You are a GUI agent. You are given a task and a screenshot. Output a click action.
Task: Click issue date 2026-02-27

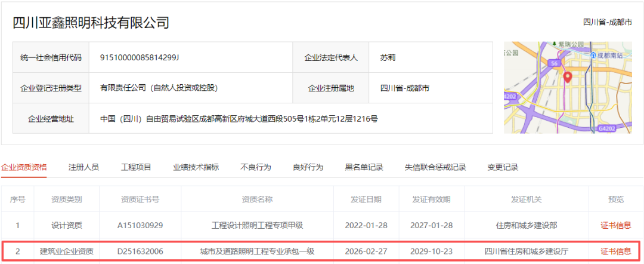(366, 251)
